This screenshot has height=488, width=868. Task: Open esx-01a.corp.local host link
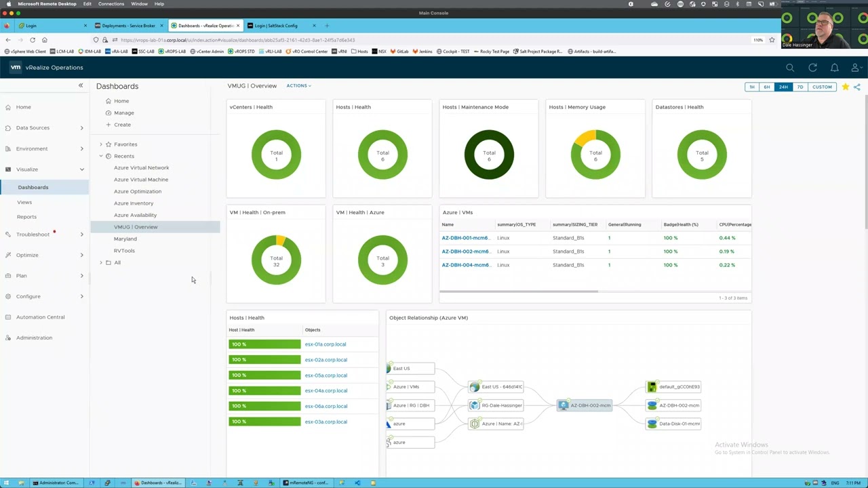[325, 344]
